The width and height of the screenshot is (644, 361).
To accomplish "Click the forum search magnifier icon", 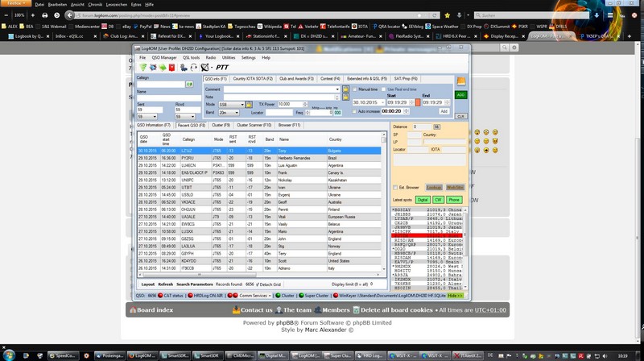I will tap(505, 48).
